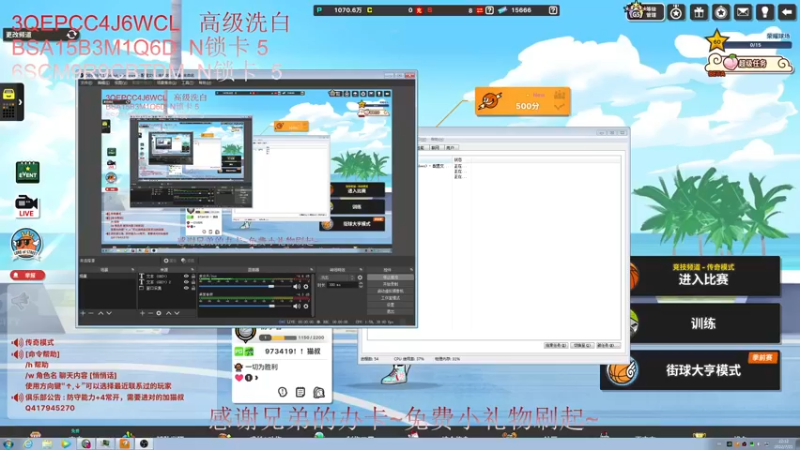Click the 500 points reward banner

[x=522, y=101]
